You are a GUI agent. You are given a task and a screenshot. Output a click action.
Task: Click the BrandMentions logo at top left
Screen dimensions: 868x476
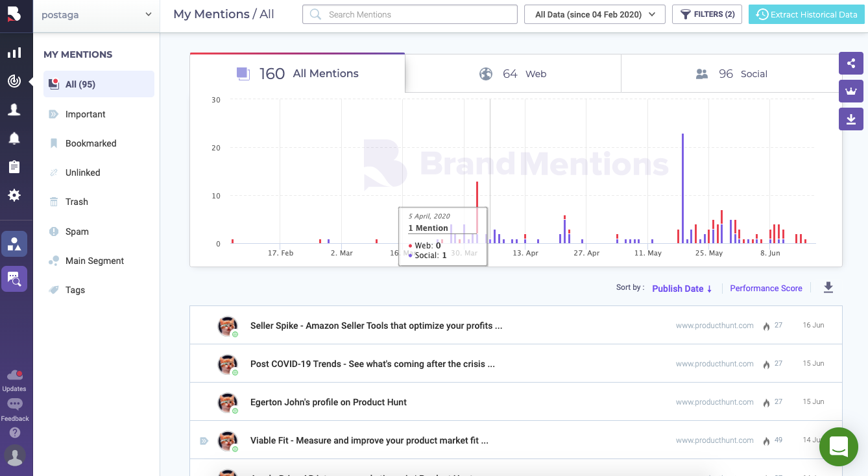(16, 14)
